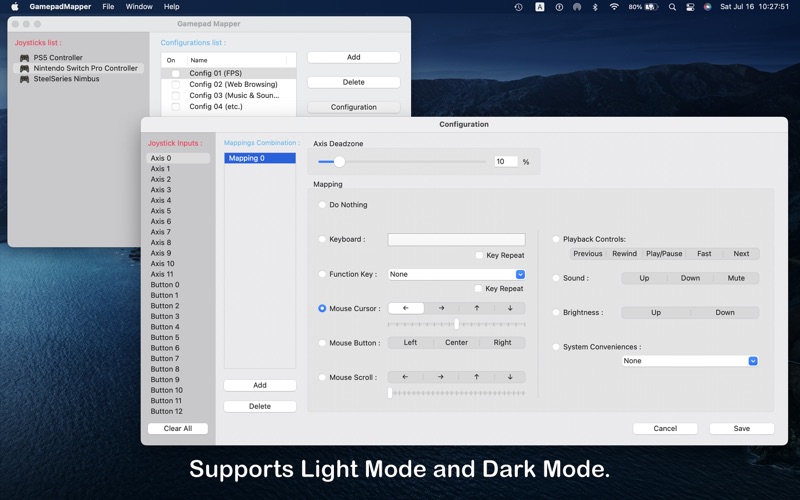Choose Mouse Scroll down arrow direction
Viewport: 800px width, 500px height.
(x=510, y=377)
